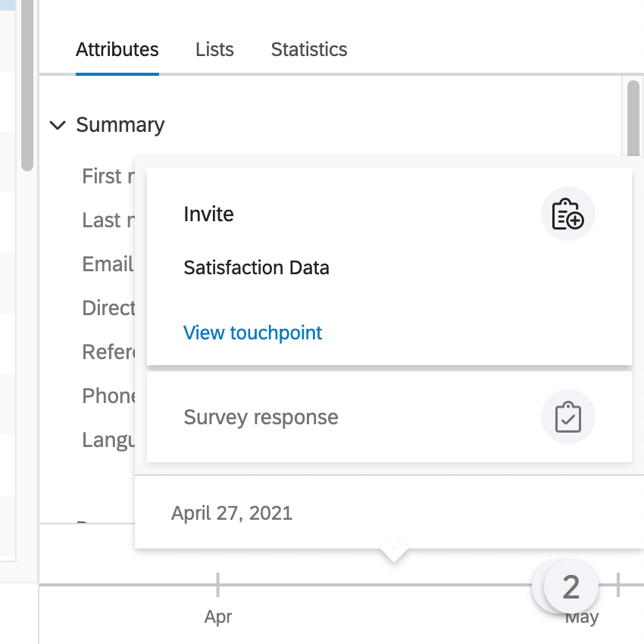Click the Invite title in the popup

click(208, 214)
